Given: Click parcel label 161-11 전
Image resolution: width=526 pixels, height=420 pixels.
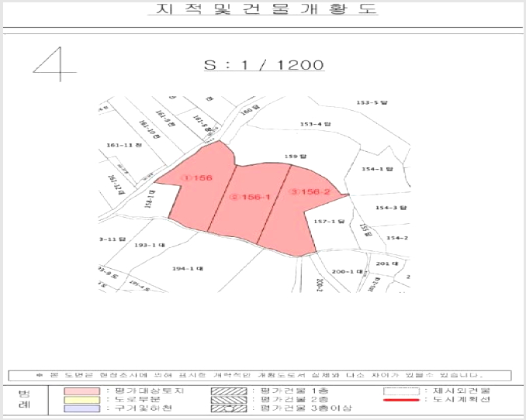Looking at the screenshot, I should (x=124, y=145).
